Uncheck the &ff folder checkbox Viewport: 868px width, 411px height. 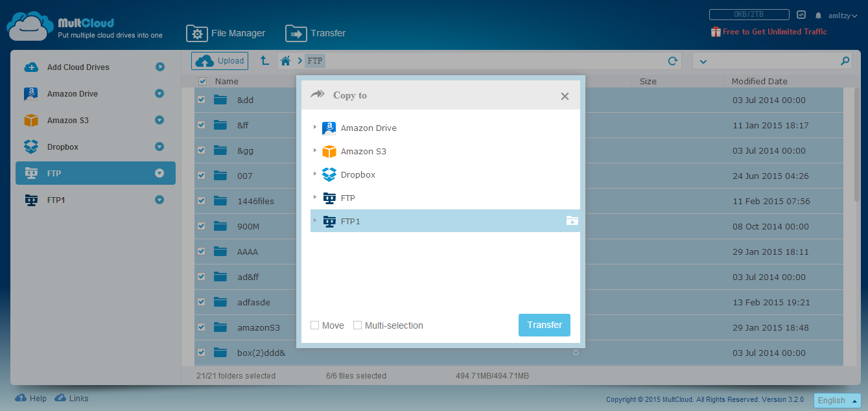pyautogui.click(x=202, y=125)
